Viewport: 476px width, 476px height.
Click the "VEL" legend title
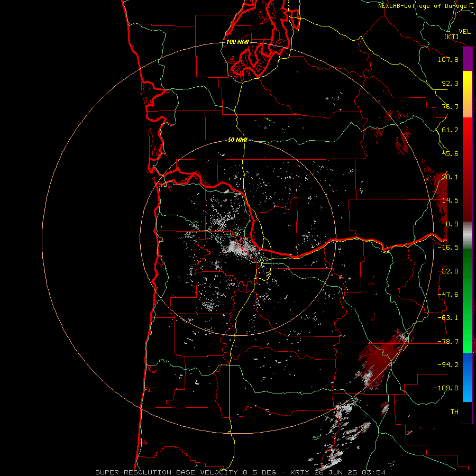tap(465, 32)
